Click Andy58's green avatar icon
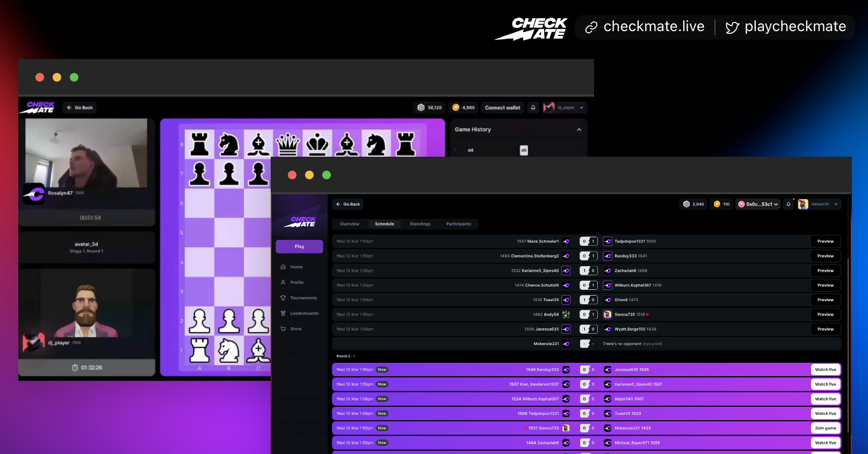Screen dimensions: 868x454 [x=566, y=314]
